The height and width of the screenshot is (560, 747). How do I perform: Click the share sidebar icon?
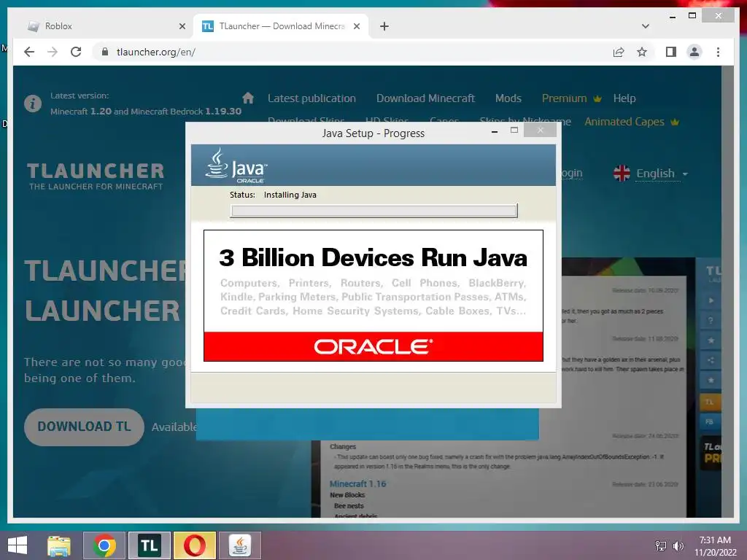(711, 360)
